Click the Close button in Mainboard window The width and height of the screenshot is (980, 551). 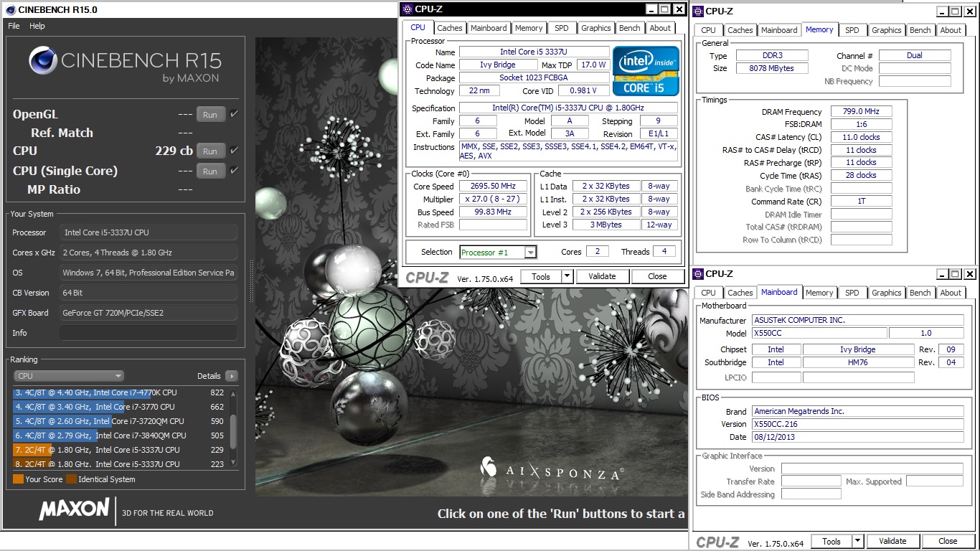(948, 541)
